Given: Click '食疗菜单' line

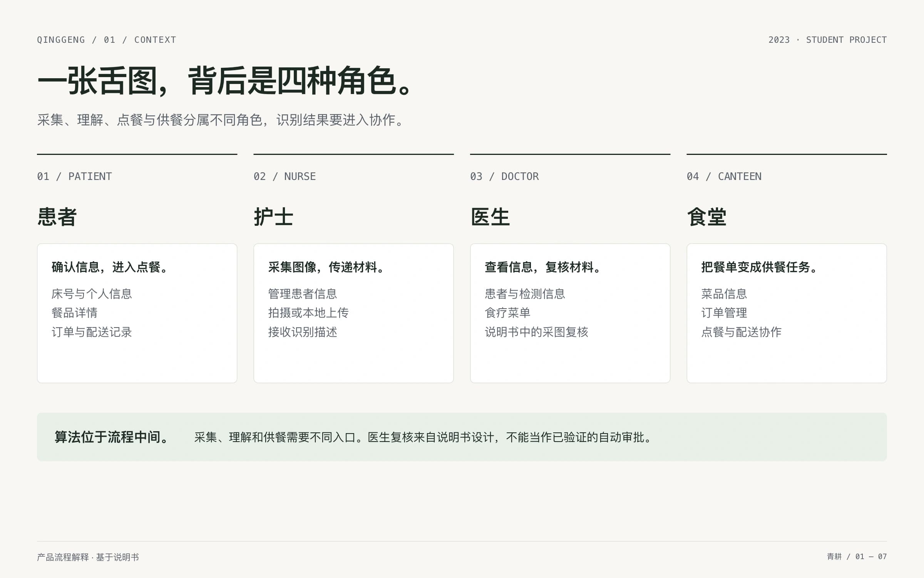Looking at the screenshot, I should pos(507,313).
